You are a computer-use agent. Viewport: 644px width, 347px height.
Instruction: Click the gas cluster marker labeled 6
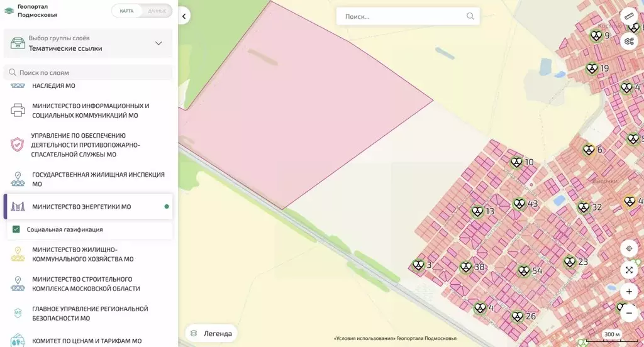click(x=589, y=150)
